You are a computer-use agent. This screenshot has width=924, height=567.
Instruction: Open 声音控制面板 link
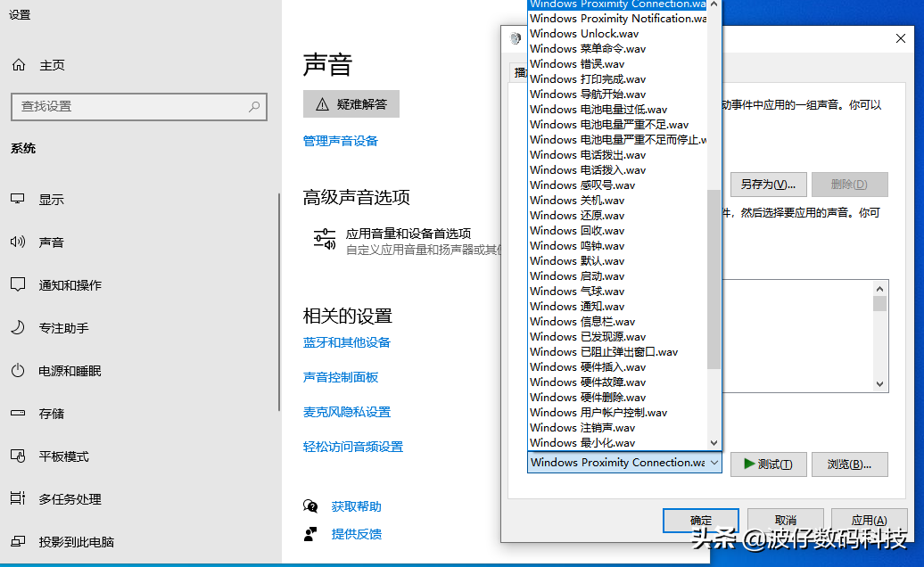pos(341,377)
